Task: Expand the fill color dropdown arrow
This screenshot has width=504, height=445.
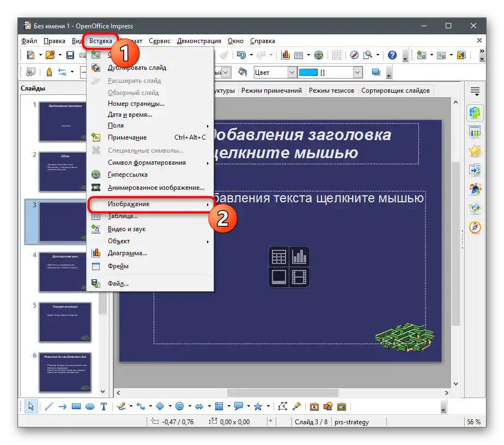Action: click(x=358, y=73)
